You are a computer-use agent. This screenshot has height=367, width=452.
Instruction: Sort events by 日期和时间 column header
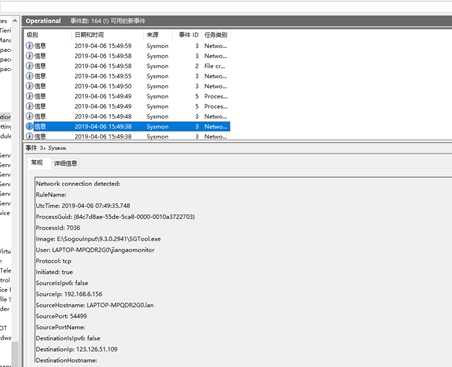click(89, 35)
